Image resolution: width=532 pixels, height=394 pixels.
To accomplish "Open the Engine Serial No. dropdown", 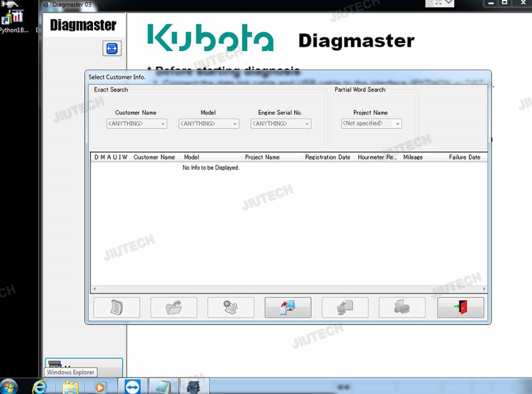I will (x=307, y=124).
